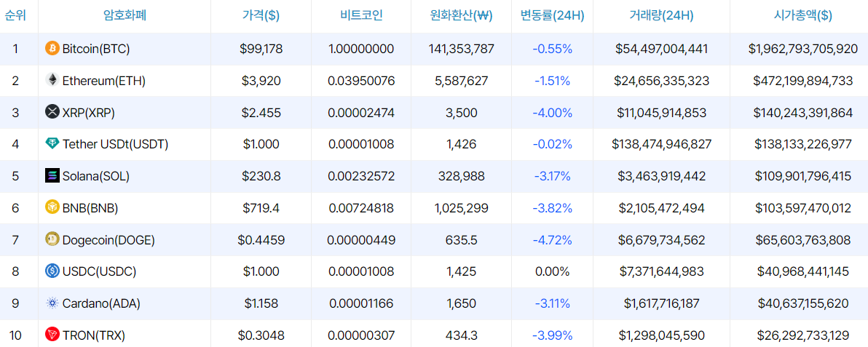Viewport: 868px width, 347px height.
Task: Click the Tether green logo icon
Action: click(52, 144)
